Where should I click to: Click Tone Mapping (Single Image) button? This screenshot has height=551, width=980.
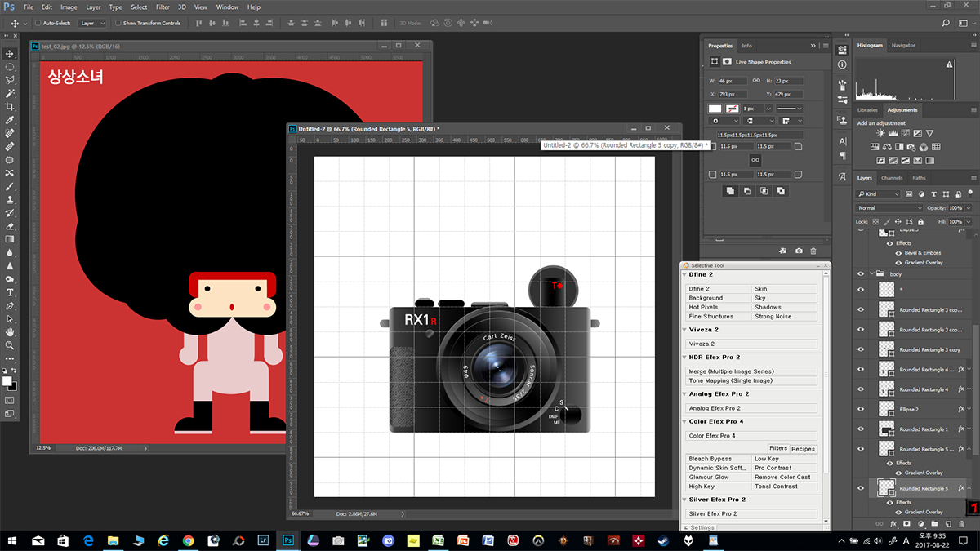coord(751,380)
